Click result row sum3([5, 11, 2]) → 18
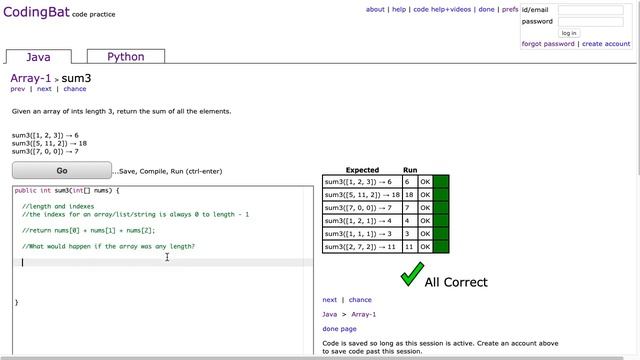The width and height of the screenshot is (640, 360). (x=385, y=195)
